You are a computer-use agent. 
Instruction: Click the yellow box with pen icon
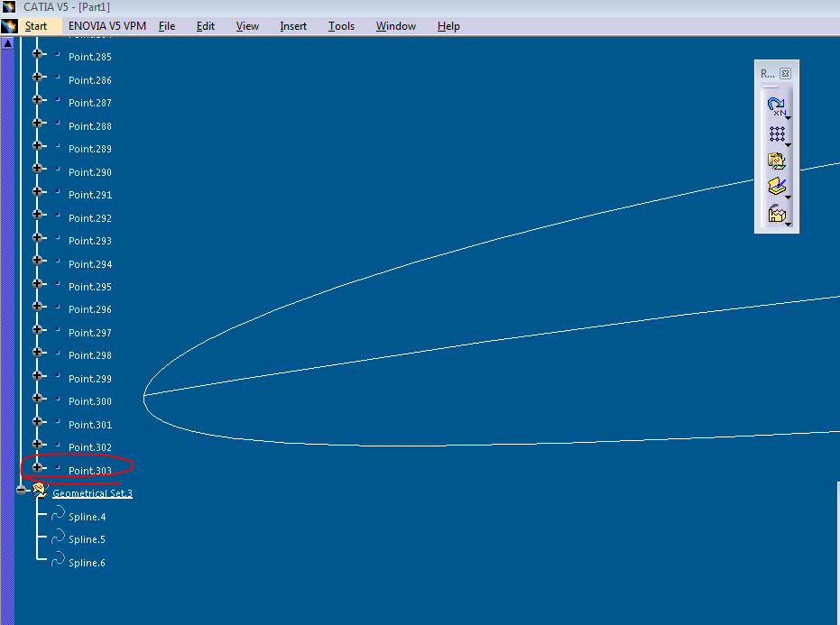(776, 188)
